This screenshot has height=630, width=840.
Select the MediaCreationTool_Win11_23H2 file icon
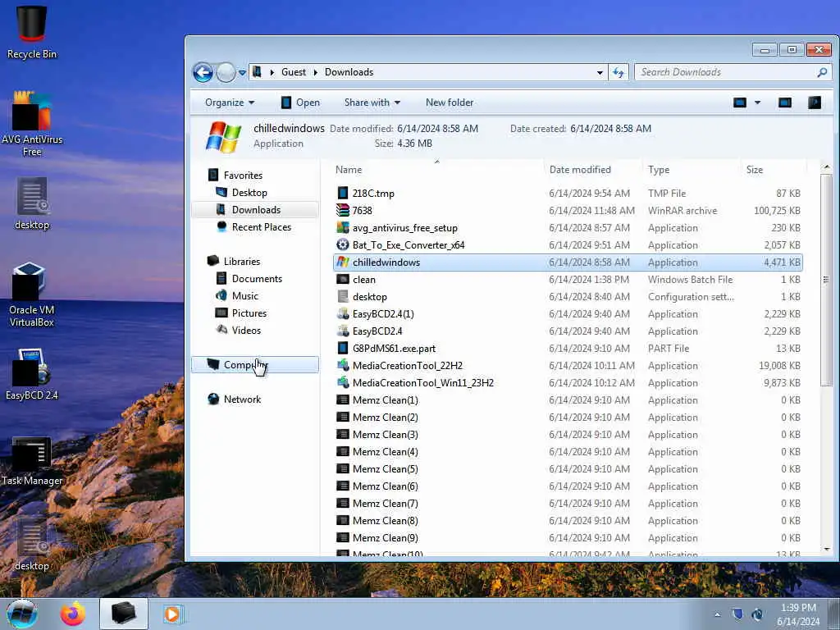[343, 382]
